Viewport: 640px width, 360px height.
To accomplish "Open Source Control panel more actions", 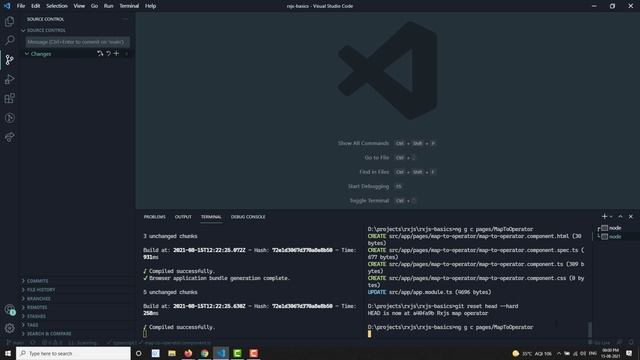I will point(125,19).
